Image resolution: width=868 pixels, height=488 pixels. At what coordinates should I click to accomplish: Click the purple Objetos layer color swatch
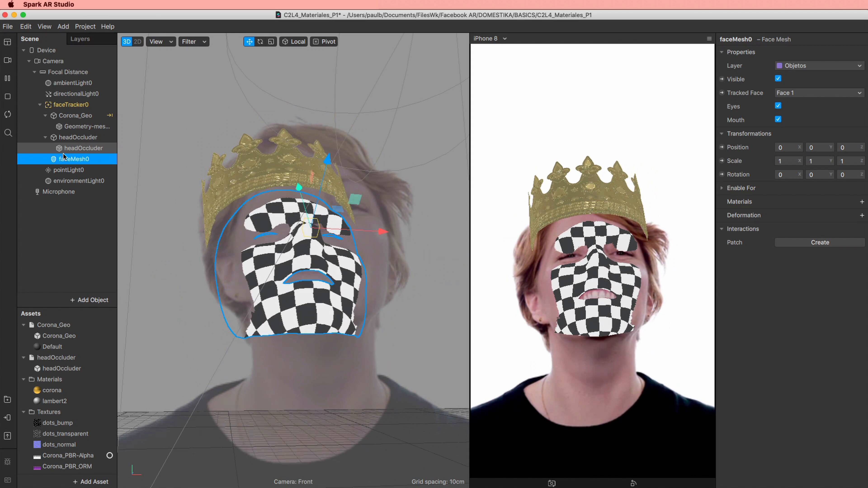coord(779,66)
